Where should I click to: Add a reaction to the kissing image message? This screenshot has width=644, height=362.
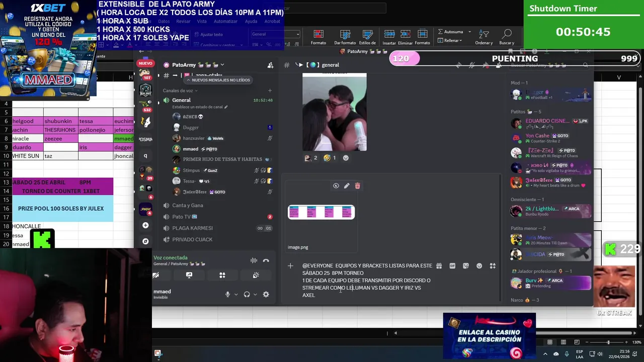pos(346,158)
